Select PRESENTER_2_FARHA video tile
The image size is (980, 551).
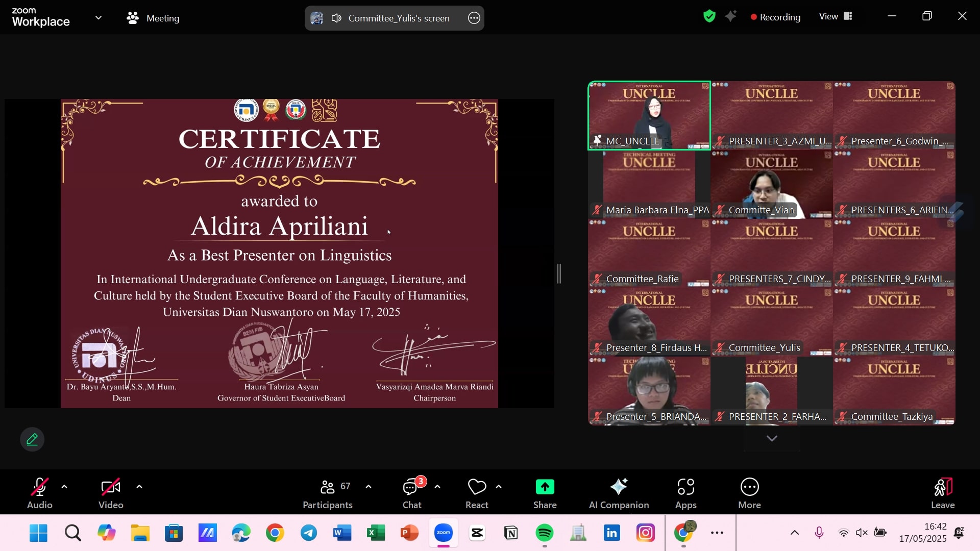772,391
